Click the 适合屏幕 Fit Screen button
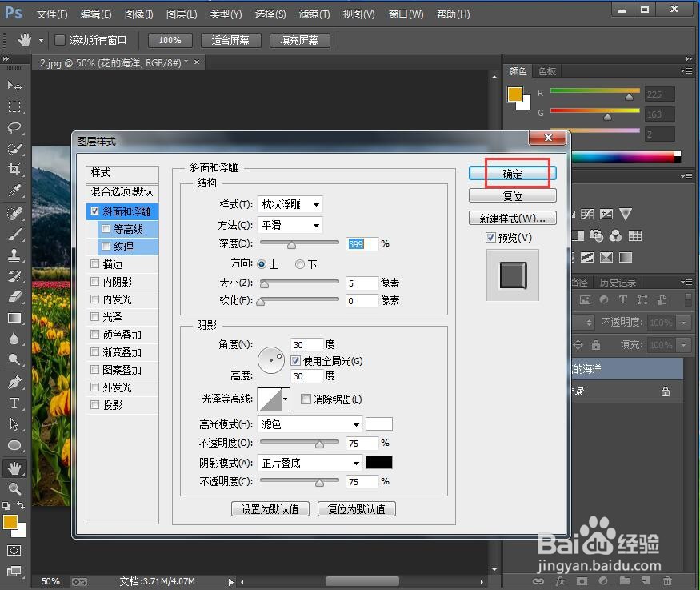700x590 pixels. click(230, 40)
